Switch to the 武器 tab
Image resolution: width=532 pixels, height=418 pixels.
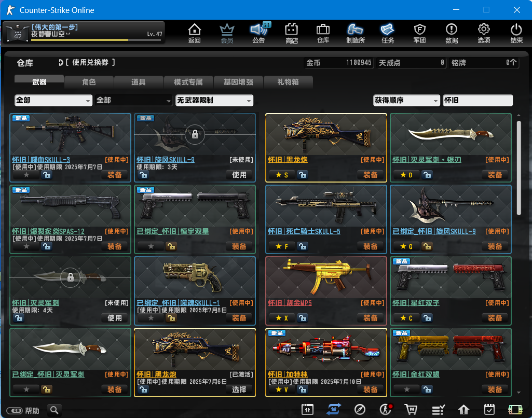point(39,82)
